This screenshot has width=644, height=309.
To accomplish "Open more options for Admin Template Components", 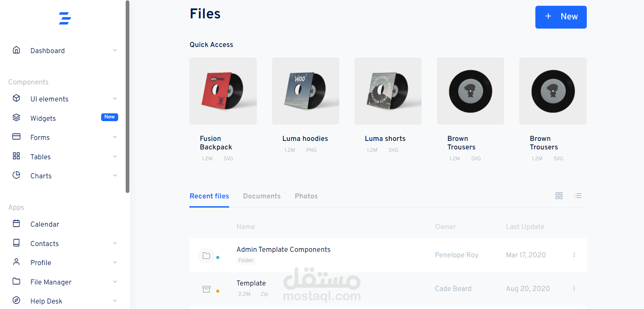I will pyautogui.click(x=574, y=255).
